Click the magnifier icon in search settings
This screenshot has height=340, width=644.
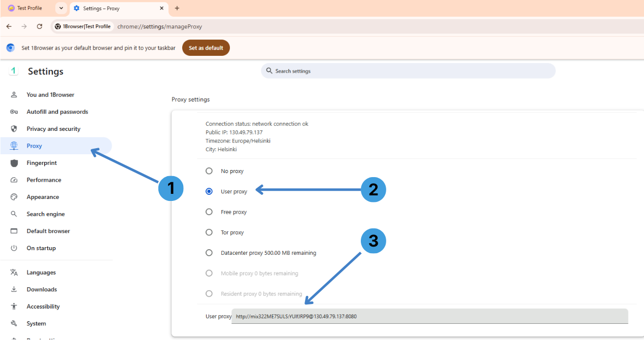[x=269, y=71]
